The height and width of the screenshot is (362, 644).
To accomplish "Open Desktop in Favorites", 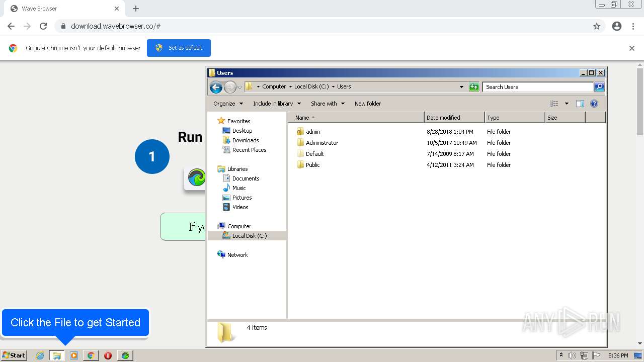I will pos(242,131).
